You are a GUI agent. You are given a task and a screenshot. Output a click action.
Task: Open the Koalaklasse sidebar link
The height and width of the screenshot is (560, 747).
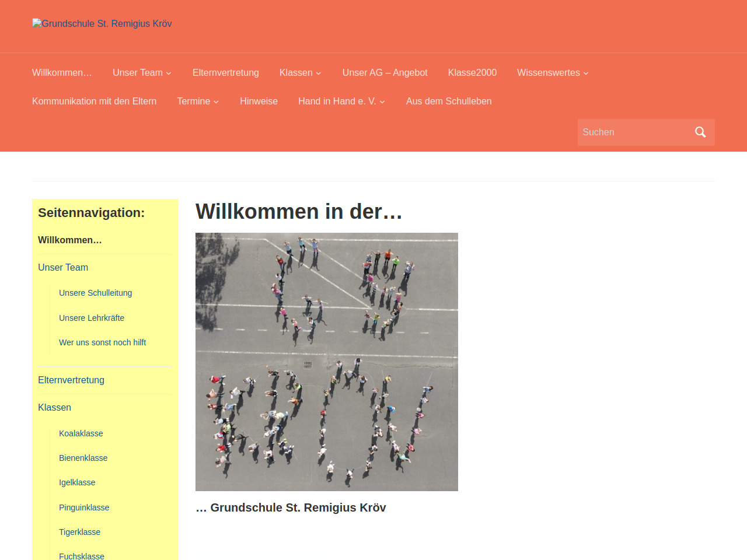pos(81,433)
